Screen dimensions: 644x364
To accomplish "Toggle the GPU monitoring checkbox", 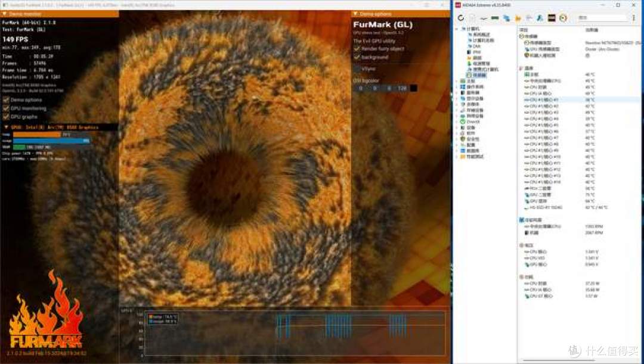I will [x=6, y=108].
